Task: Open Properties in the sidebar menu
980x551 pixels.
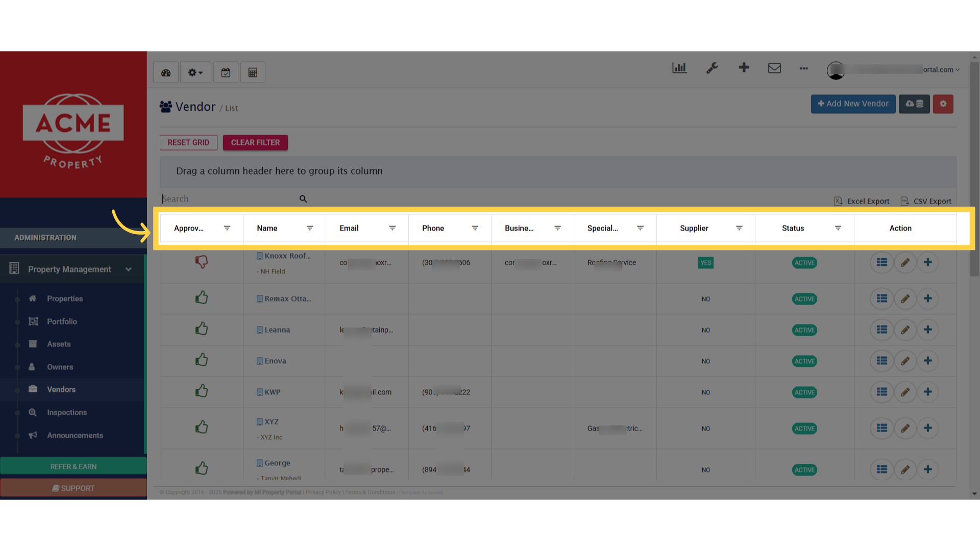Action: 65,298
